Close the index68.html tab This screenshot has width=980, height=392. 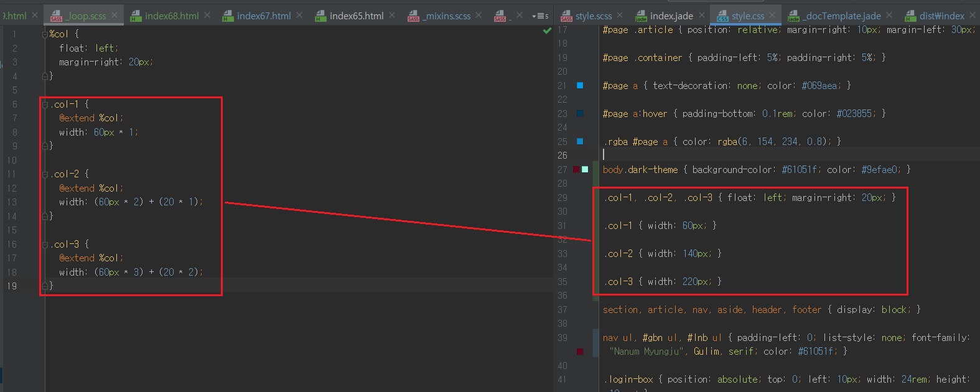[x=207, y=15]
